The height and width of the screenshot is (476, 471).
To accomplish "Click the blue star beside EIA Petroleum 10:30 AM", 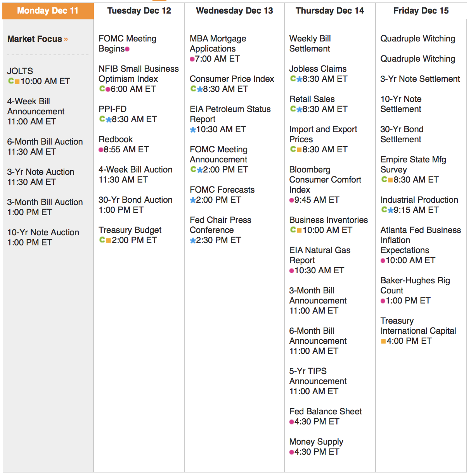I will 193,130.
